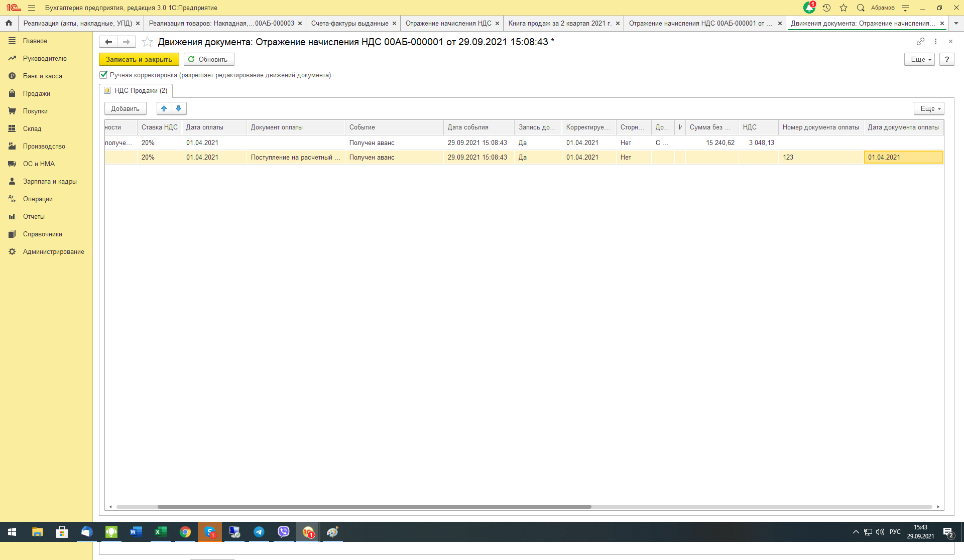Screen dimensions: 964x560
Task: Select Дата документа оплаты cell 01.04.2021
Action: pos(903,157)
